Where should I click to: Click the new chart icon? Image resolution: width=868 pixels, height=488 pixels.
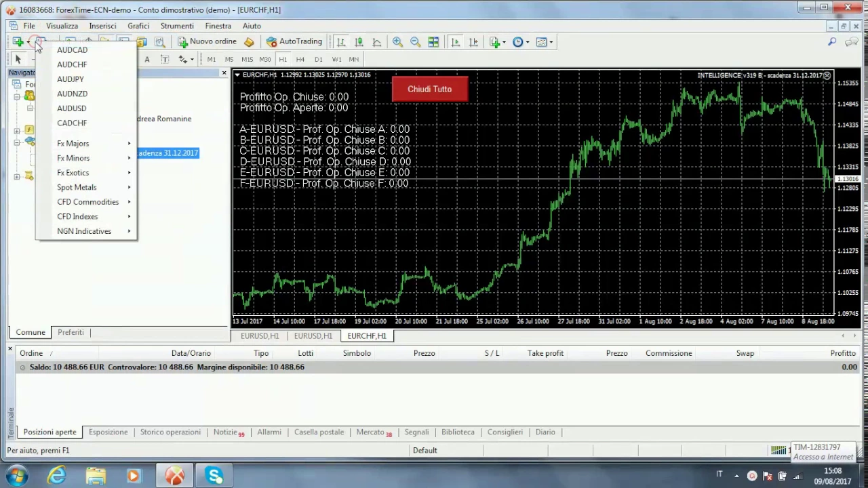[x=18, y=42]
